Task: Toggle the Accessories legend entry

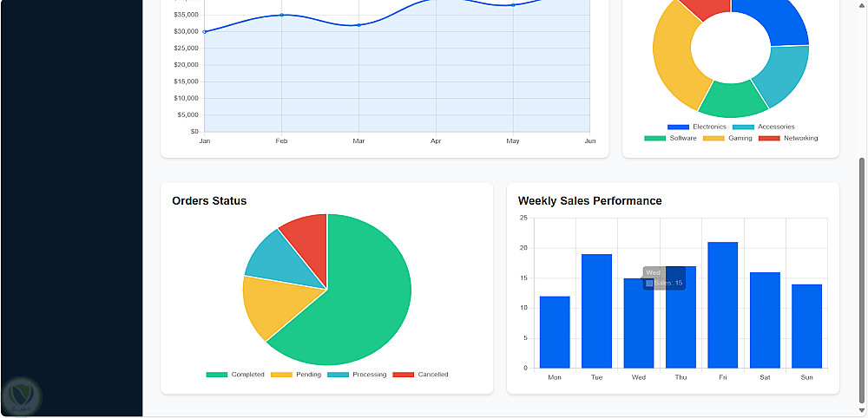Action: click(x=763, y=127)
